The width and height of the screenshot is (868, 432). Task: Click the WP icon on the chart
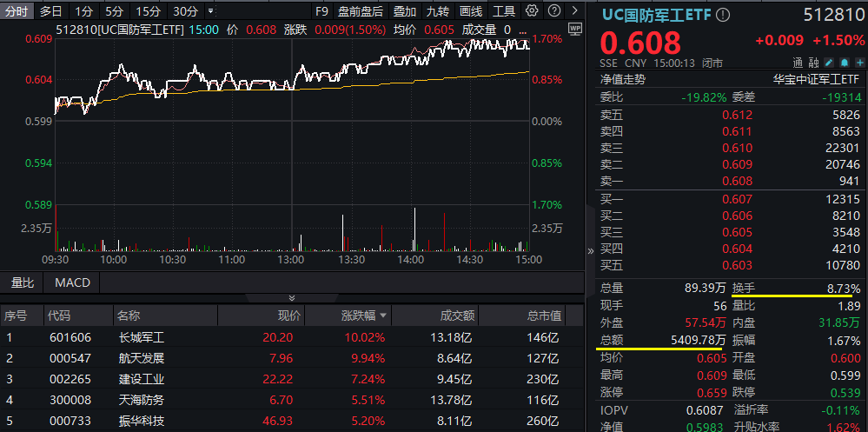pyautogui.click(x=574, y=28)
